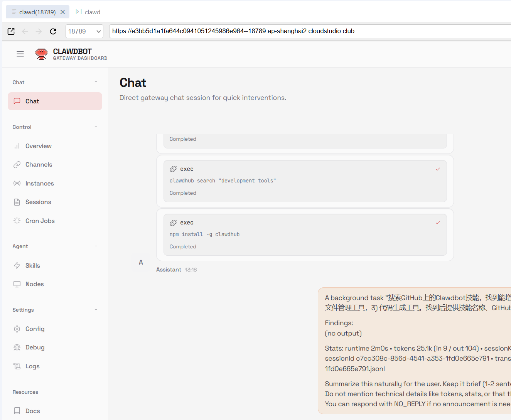The height and width of the screenshot is (420, 511).
Task: Open the Instances page
Action: (x=55, y=184)
